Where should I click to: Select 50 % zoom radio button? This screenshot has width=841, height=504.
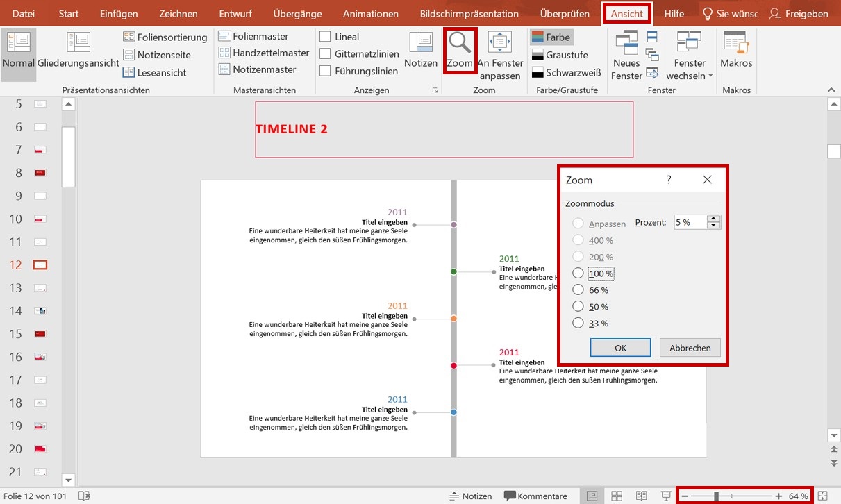[578, 307]
